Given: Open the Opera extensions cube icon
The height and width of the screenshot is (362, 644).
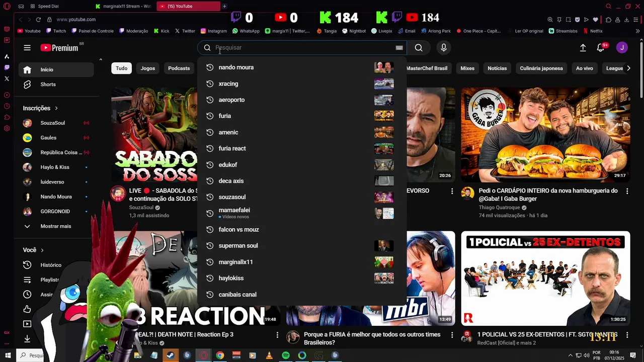Looking at the screenshot, I should pyautogui.click(x=608, y=20).
